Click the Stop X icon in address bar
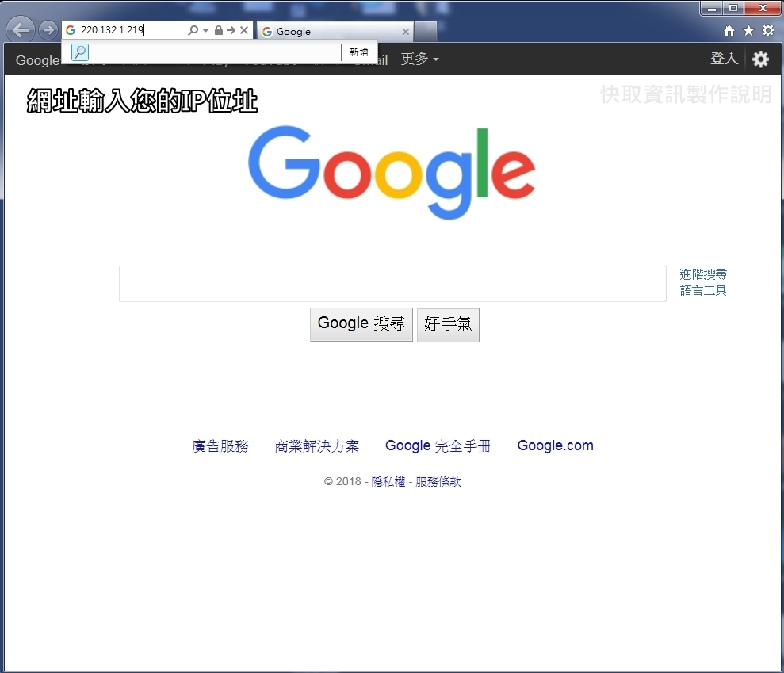The height and width of the screenshot is (673, 784). tap(244, 30)
